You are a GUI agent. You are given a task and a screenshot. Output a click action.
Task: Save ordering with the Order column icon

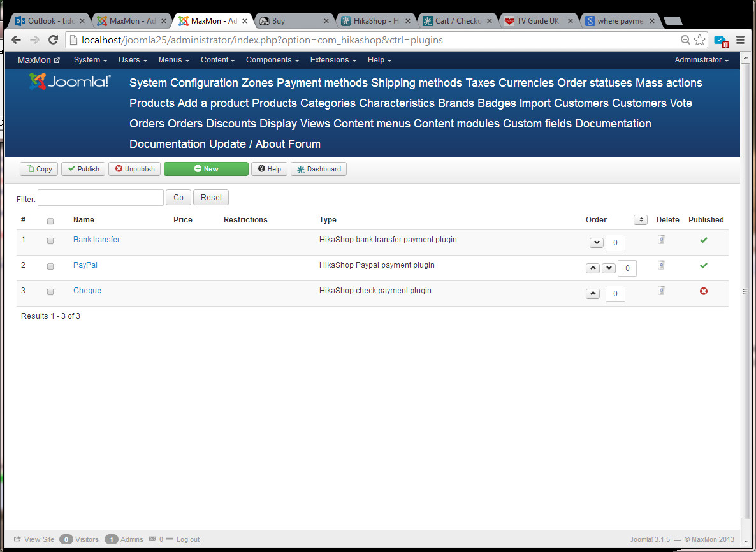[x=640, y=220]
